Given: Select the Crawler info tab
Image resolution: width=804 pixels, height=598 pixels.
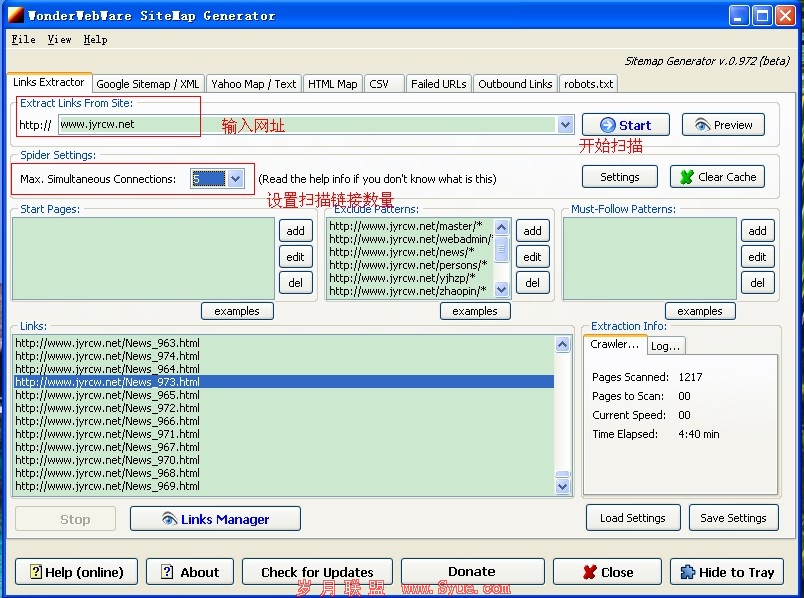Looking at the screenshot, I should tap(615, 344).
